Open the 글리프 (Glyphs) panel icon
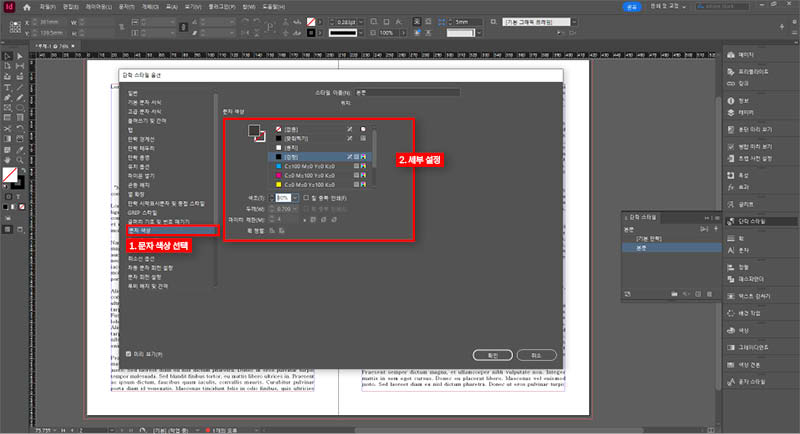800x434 pixels. [x=731, y=205]
